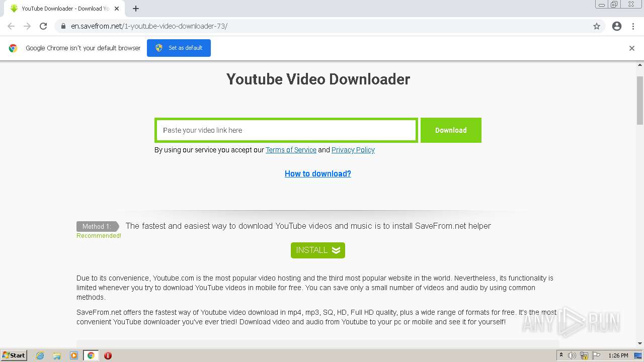Click the taskbar clock showing 1:26 PM
This screenshot has width=644, height=362.
[x=618, y=355]
